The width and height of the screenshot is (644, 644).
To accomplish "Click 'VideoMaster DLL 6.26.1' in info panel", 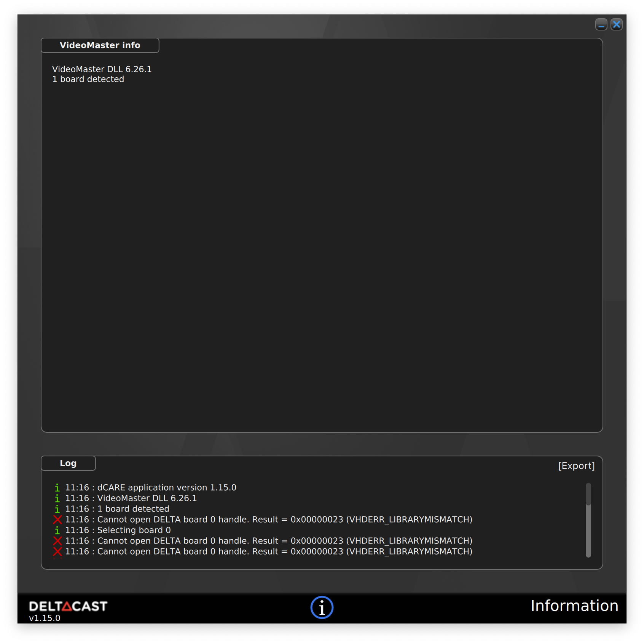I will (x=102, y=69).
